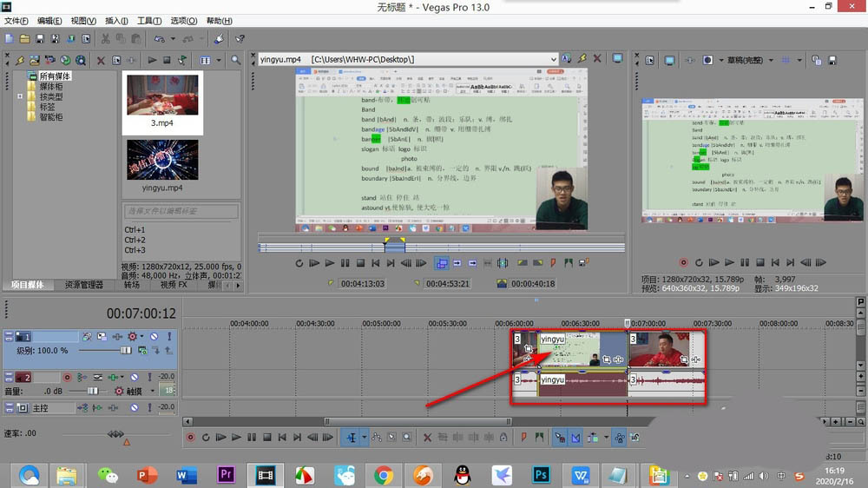
Task: Select the 3.mp4 media thumbnail
Action: (162, 96)
